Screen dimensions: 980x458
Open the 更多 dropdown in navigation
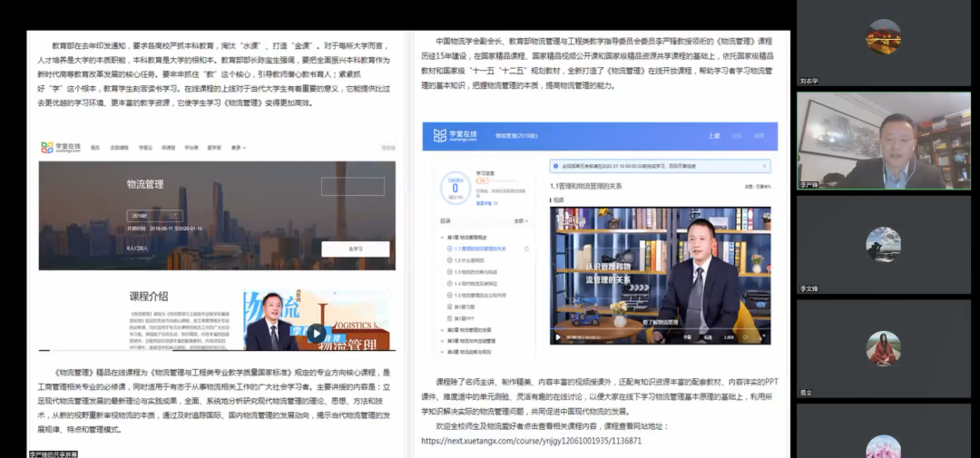pyautogui.click(x=238, y=148)
